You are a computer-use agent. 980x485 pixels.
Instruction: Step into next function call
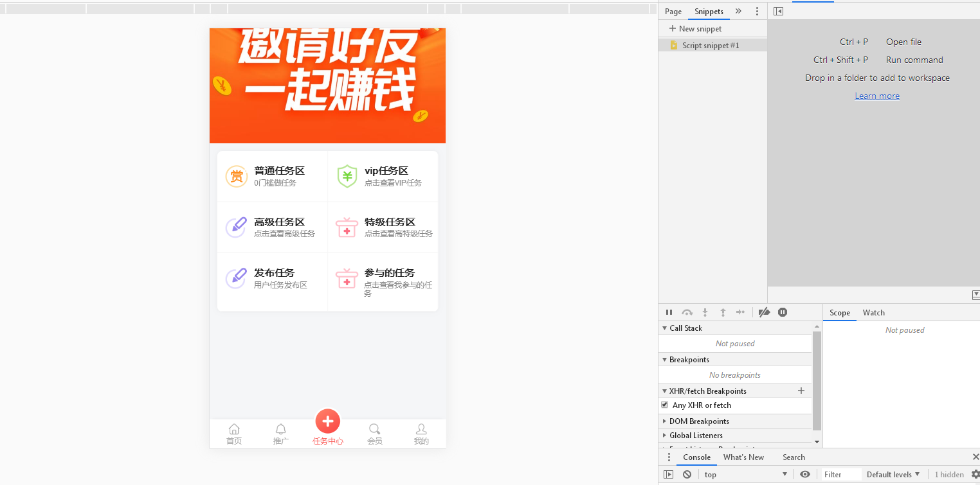coord(705,312)
